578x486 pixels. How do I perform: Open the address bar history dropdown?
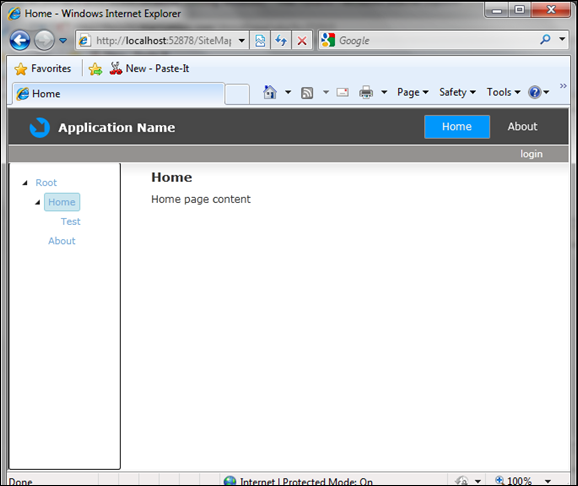[x=242, y=40]
